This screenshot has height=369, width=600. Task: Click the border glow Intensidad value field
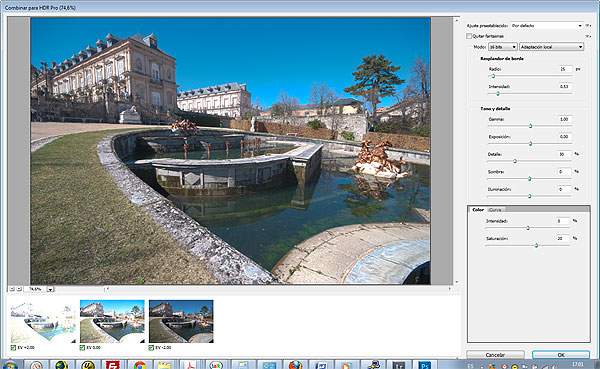pos(565,87)
